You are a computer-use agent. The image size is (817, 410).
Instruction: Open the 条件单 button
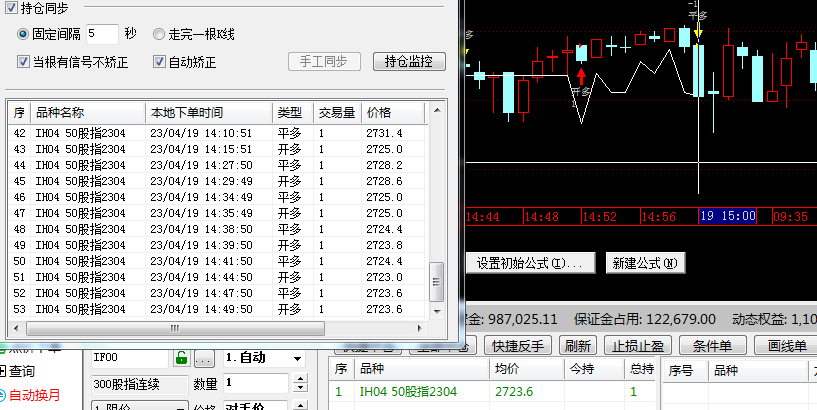pos(712,345)
